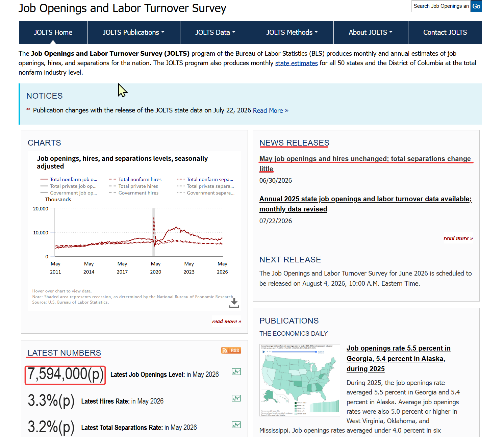Open the US map thumbnail in Economics Daily
This screenshot has width=504, height=437.
[300, 380]
